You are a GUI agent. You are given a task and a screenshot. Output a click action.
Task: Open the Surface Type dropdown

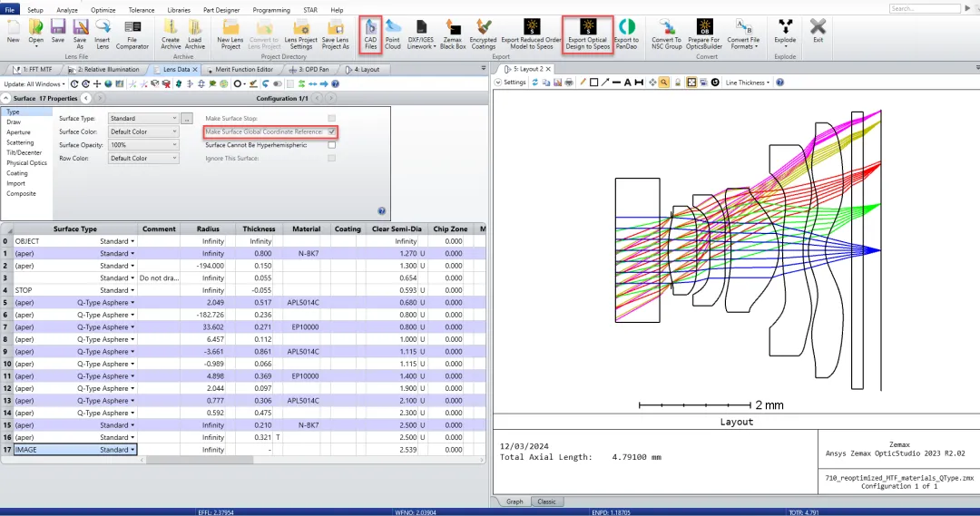(143, 118)
